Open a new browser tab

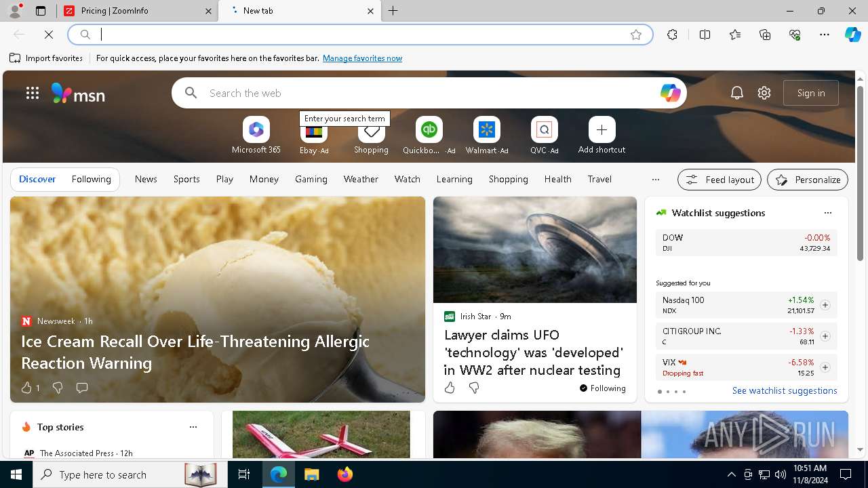[393, 11]
